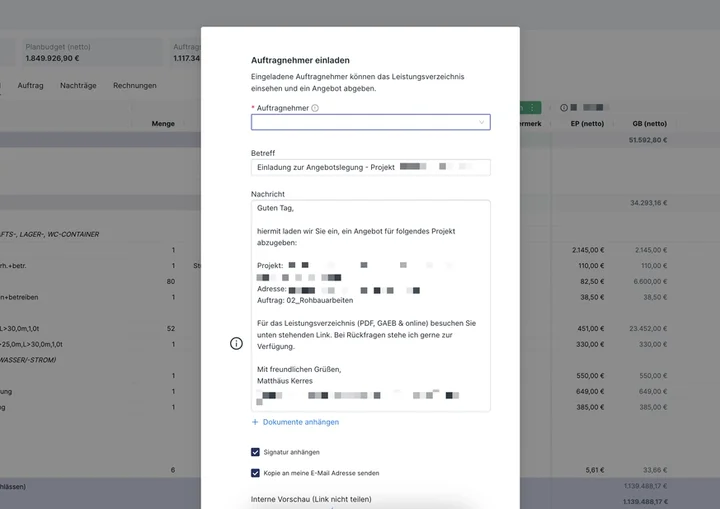Image resolution: width=720 pixels, height=509 pixels.
Task: Click the plus icon before Dokumente anhängen
Action: point(255,422)
